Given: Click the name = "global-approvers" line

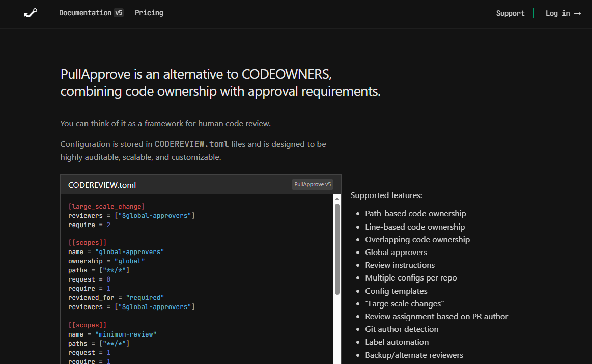Looking at the screenshot, I should pyautogui.click(x=116, y=252).
